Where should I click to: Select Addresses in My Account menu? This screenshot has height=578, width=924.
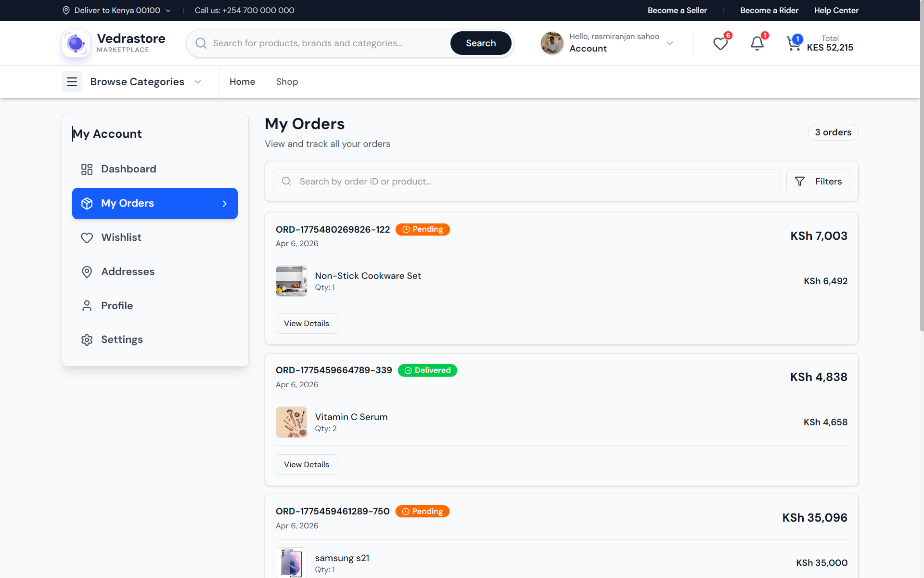pyautogui.click(x=155, y=272)
